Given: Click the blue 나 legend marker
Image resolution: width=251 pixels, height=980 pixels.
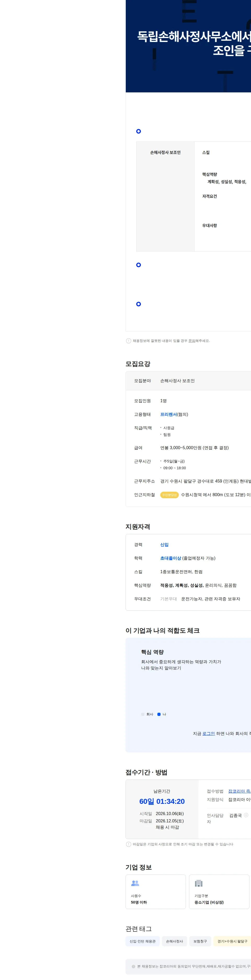Looking at the screenshot, I should pyautogui.click(x=159, y=715).
